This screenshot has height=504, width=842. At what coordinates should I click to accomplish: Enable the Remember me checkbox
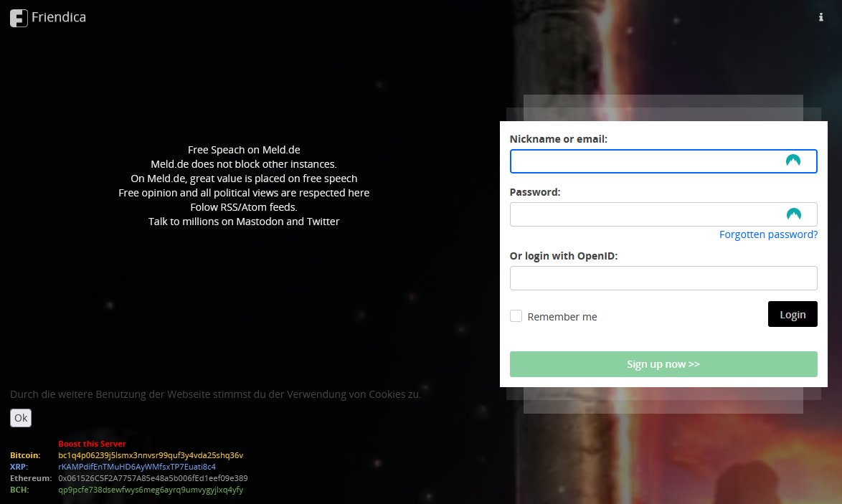[x=516, y=315]
